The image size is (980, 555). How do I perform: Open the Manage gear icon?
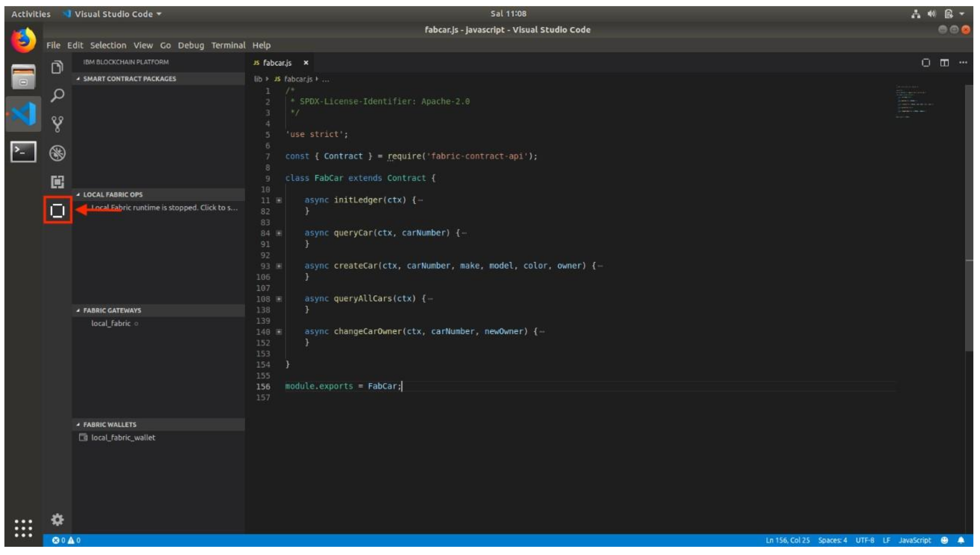click(x=57, y=520)
